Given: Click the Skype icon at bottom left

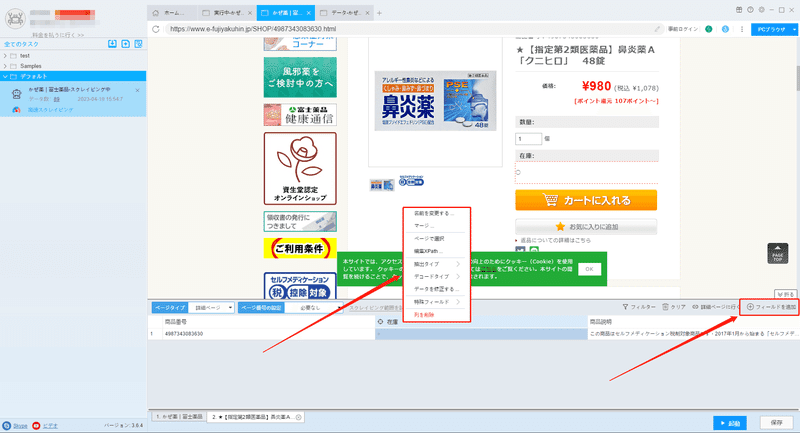Looking at the screenshot, I should [7, 425].
